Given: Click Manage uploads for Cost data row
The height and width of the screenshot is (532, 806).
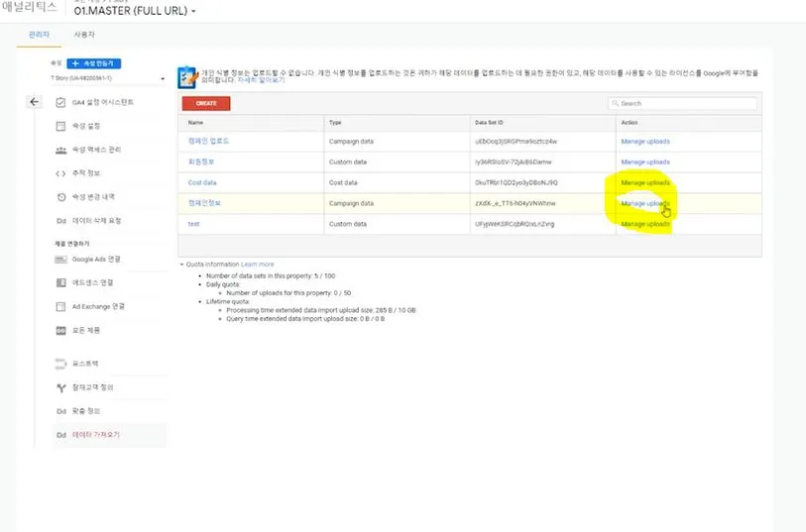Looking at the screenshot, I should click(x=645, y=183).
